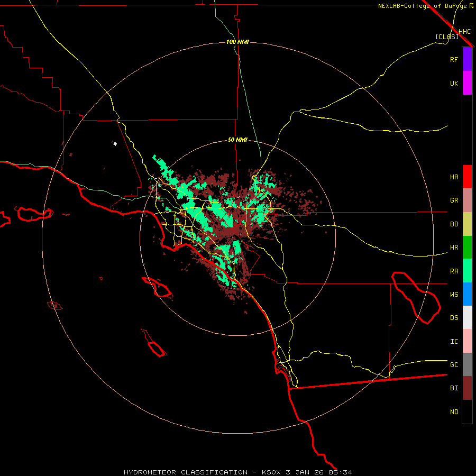
Task: Click the RF purple color swatch
Action: [467, 59]
